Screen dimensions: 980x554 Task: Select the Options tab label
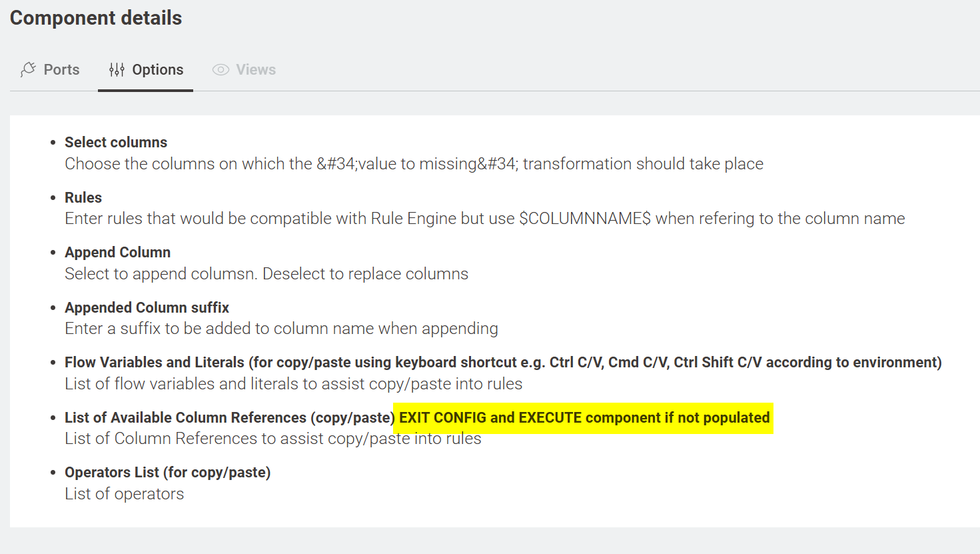157,69
